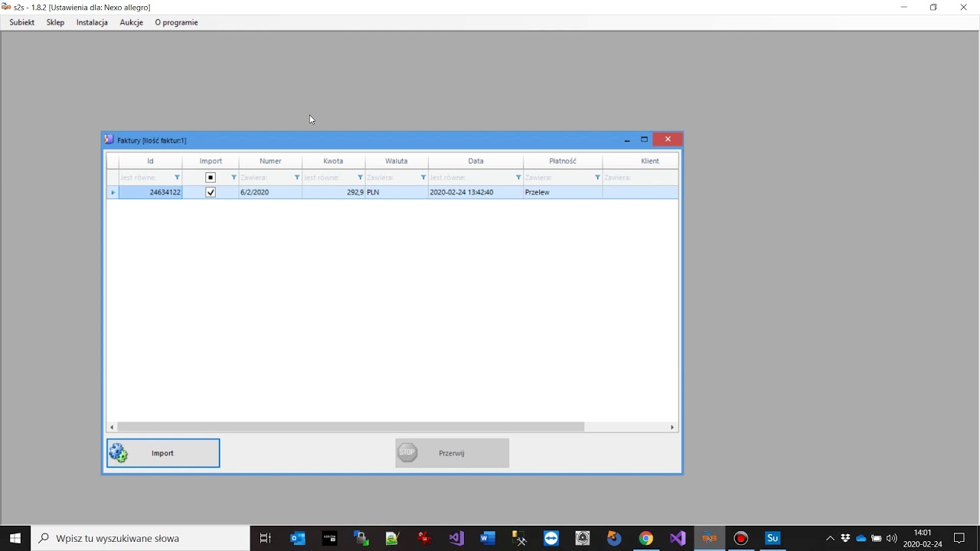Open the Subiekt menu

tap(21, 22)
